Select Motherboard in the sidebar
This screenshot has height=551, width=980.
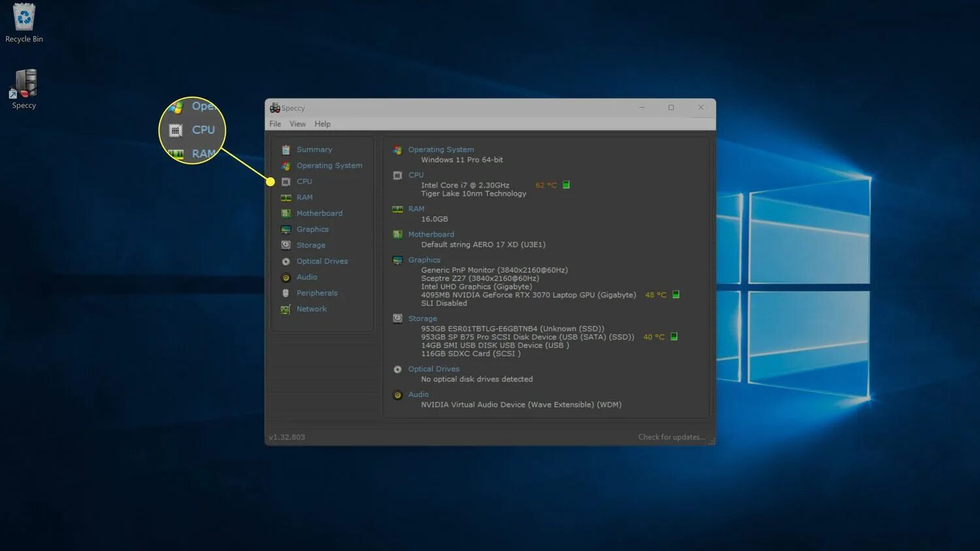(x=319, y=213)
